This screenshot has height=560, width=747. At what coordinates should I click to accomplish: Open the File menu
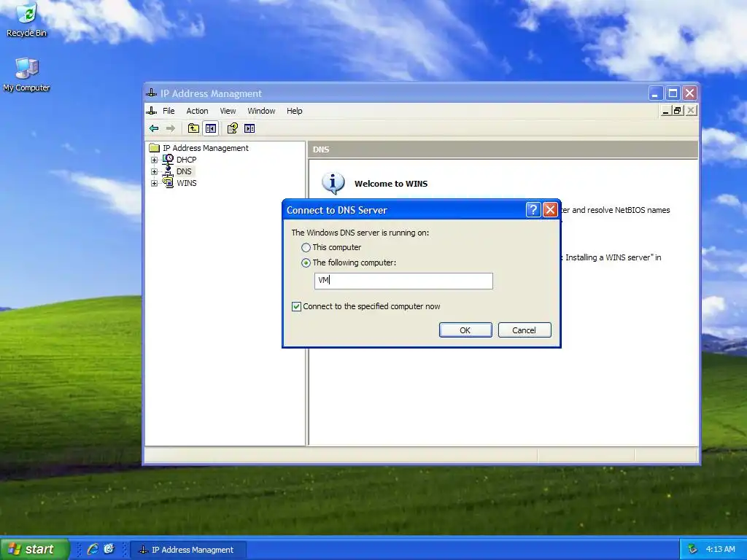(169, 111)
